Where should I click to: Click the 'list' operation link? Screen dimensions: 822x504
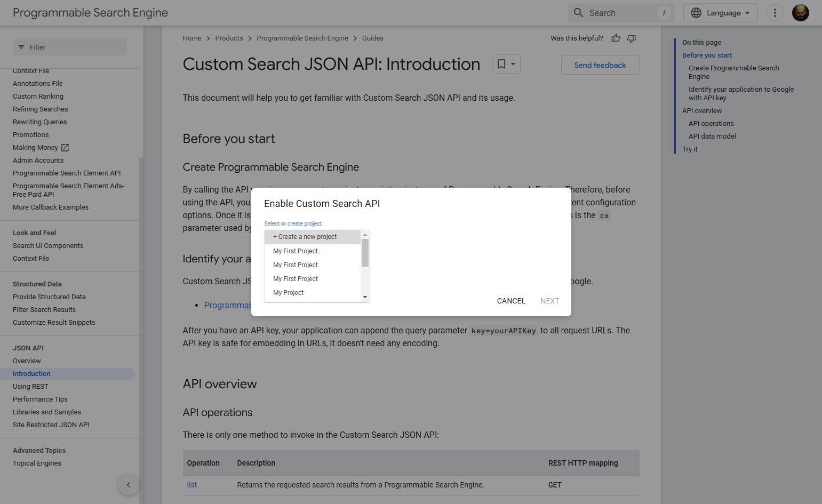coord(192,485)
